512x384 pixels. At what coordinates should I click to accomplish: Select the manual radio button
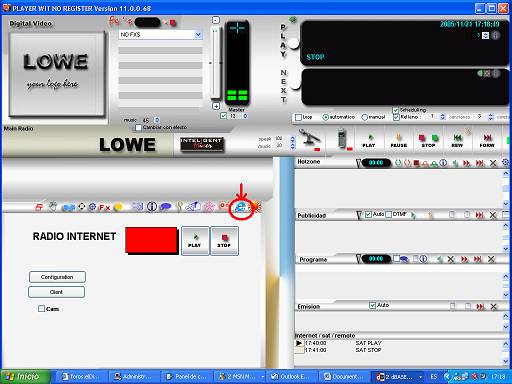tap(365, 117)
